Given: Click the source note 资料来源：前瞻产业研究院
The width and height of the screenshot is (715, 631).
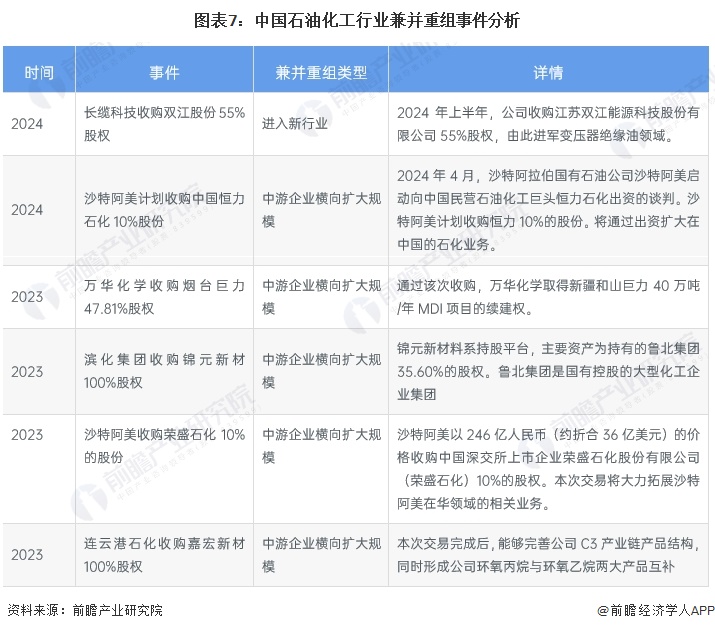Looking at the screenshot, I should 85,610.
